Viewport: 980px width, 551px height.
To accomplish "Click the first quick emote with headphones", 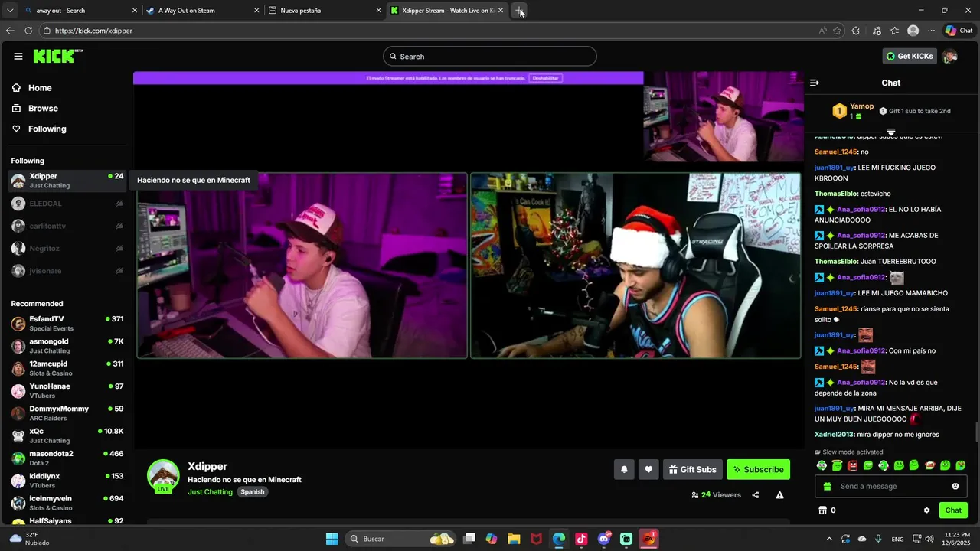I will tap(822, 465).
